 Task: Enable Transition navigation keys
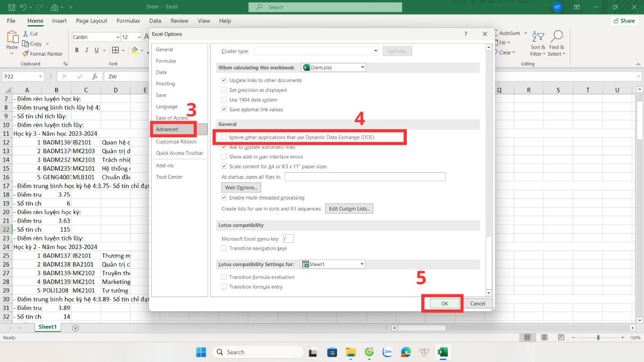[x=224, y=248]
